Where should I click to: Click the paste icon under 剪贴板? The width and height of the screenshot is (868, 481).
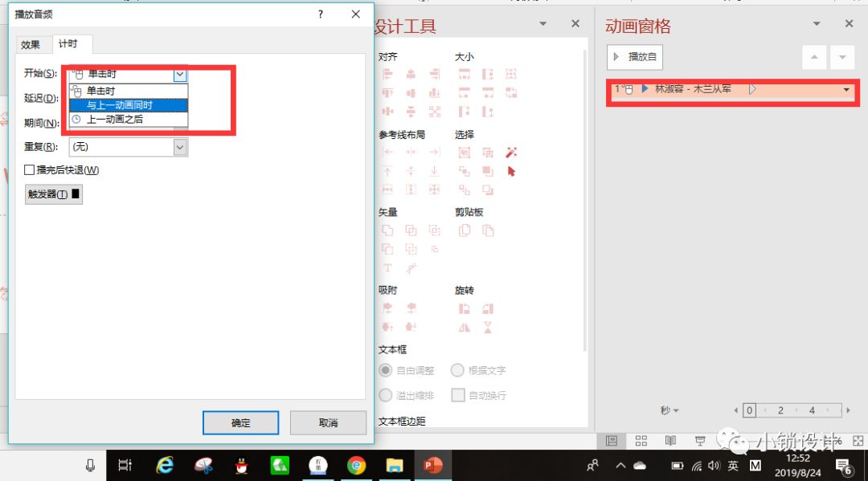coord(488,230)
